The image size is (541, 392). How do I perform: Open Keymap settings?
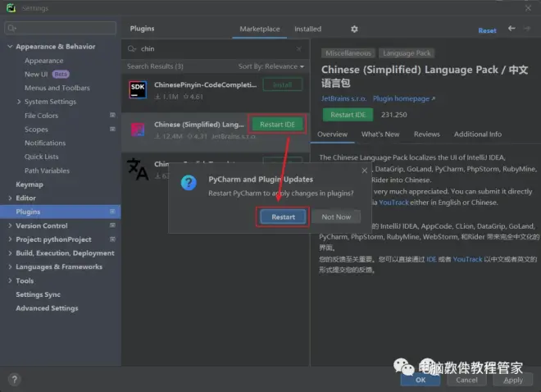30,185
